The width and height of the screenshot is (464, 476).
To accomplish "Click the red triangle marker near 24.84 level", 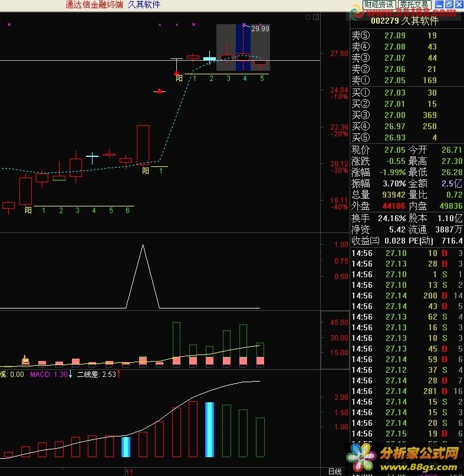I will [159, 91].
